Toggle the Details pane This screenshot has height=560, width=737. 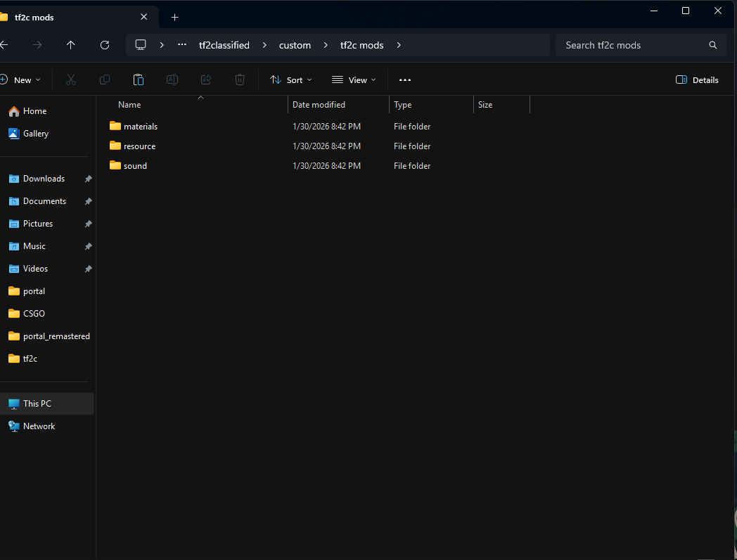(697, 80)
